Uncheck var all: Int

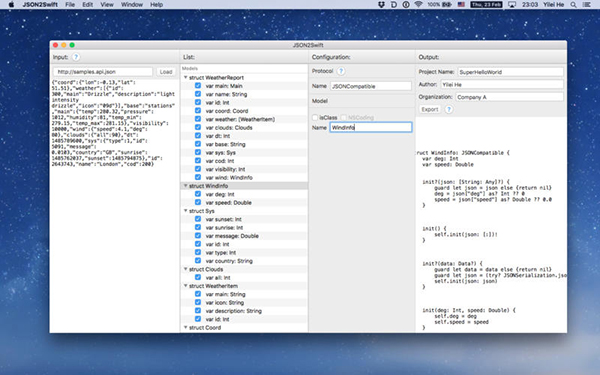(x=198, y=277)
